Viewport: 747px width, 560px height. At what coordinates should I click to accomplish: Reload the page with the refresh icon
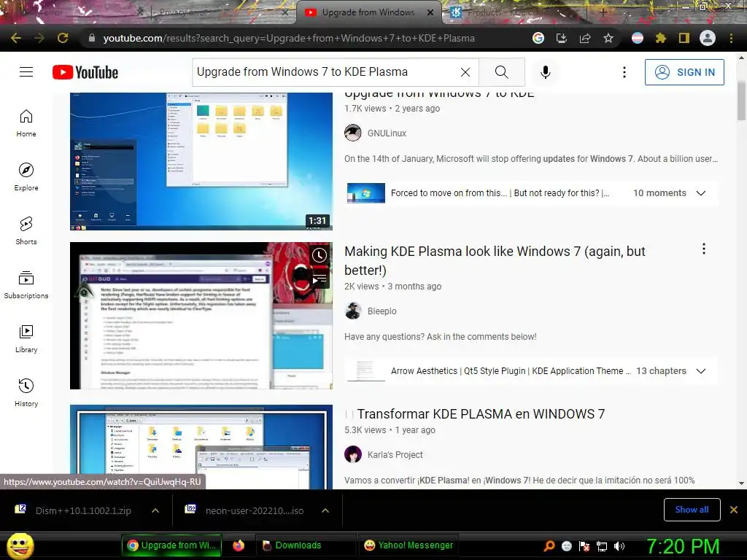click(63, 38)
